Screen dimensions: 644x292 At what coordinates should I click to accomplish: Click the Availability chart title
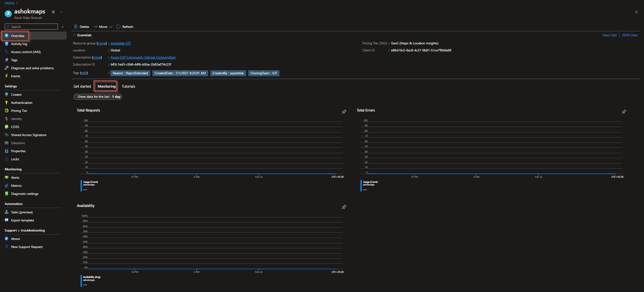coord(86,206)
